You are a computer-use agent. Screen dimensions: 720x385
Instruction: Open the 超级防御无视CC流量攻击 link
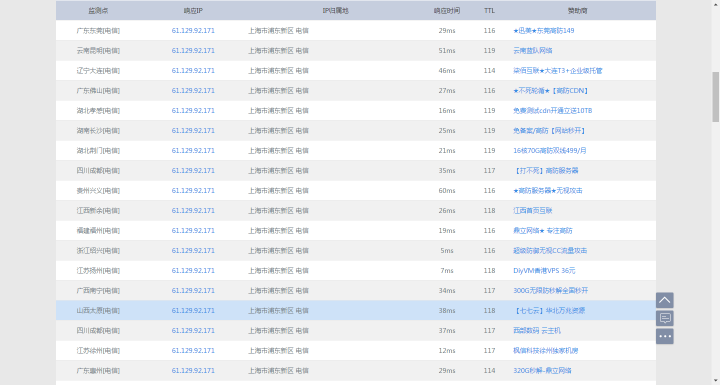pos(550,250)
